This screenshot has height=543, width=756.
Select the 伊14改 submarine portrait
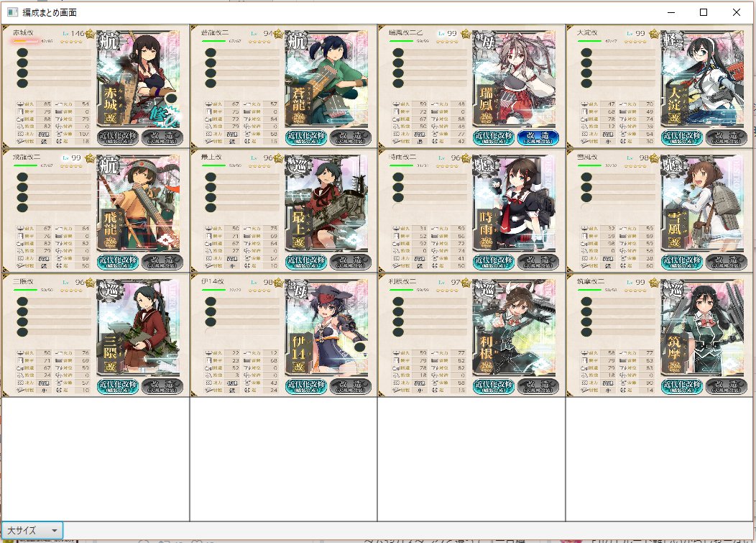(x=327, y=328)
